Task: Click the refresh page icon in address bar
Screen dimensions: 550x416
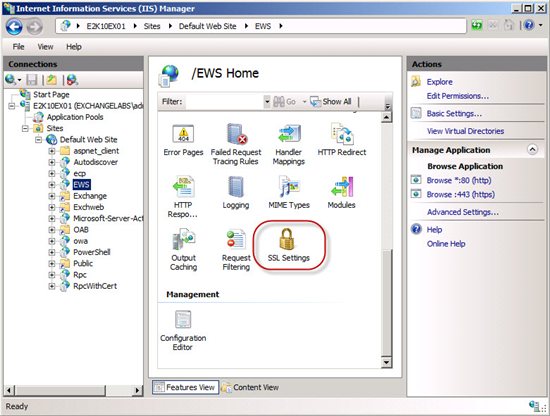Action: click(477, 26)
